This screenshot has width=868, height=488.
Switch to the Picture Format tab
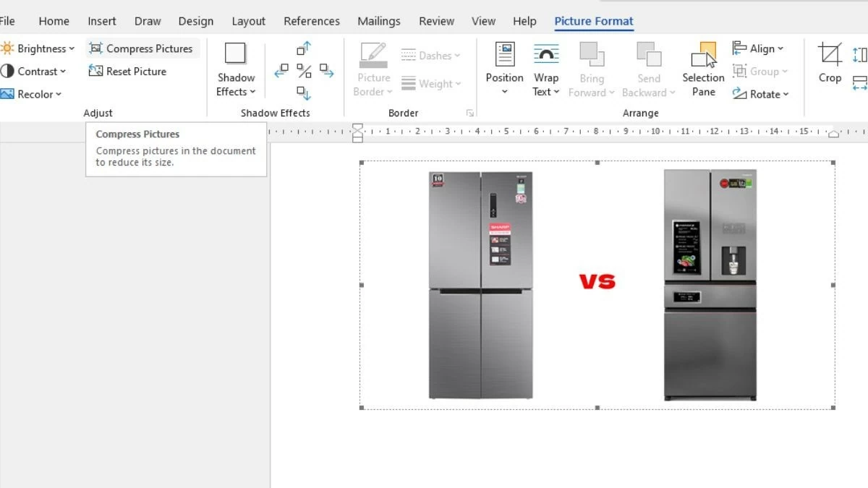click(593, 21)
